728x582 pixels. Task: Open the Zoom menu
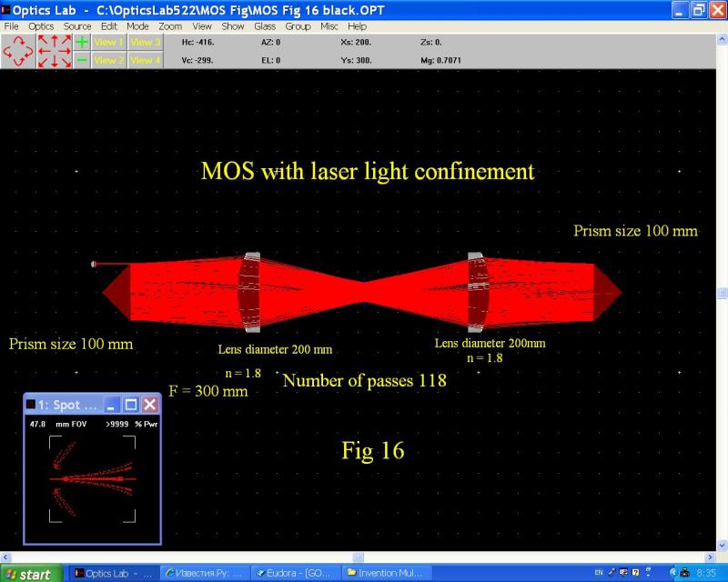point(170,26)
